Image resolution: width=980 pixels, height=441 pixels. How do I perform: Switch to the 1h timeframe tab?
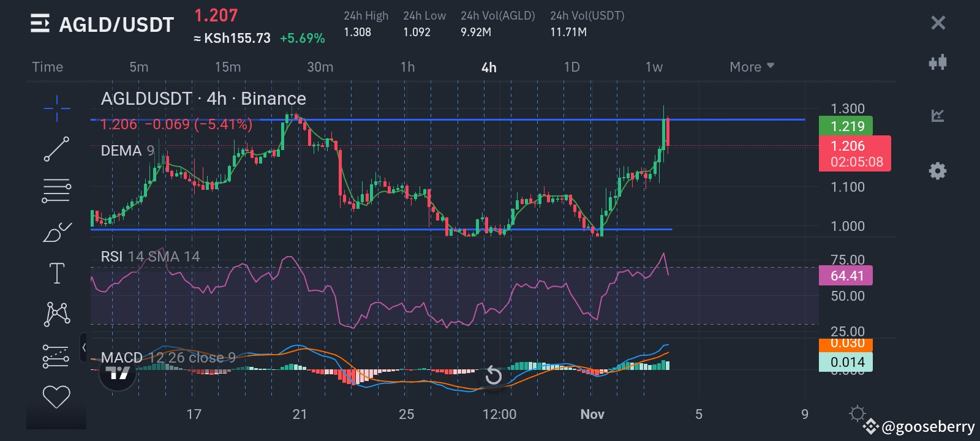(x=407, y=67)
